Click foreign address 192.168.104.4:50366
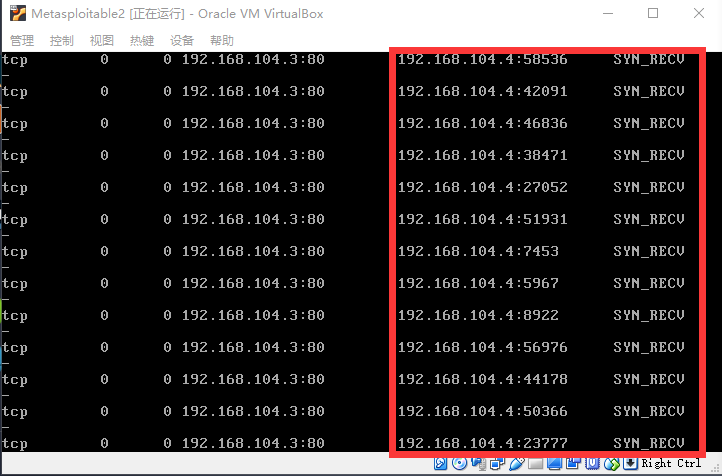Screen dimensions: 722x476 pyautogui.click(x=483, y=411)
